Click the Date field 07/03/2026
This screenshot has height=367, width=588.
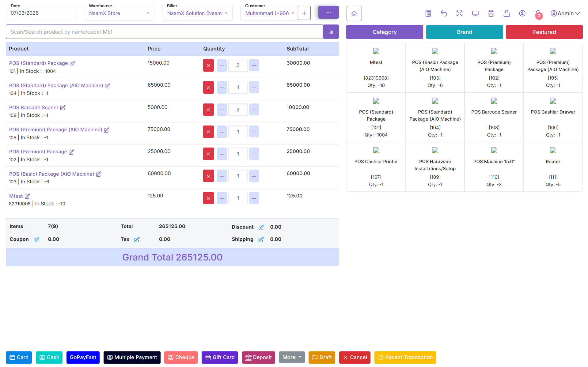point(41,13)
